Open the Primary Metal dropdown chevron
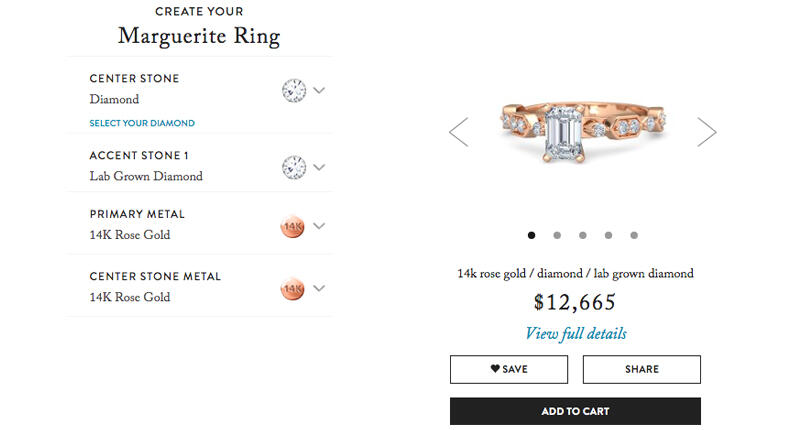Viewport: 800px width, 430px height. point(319,226)
